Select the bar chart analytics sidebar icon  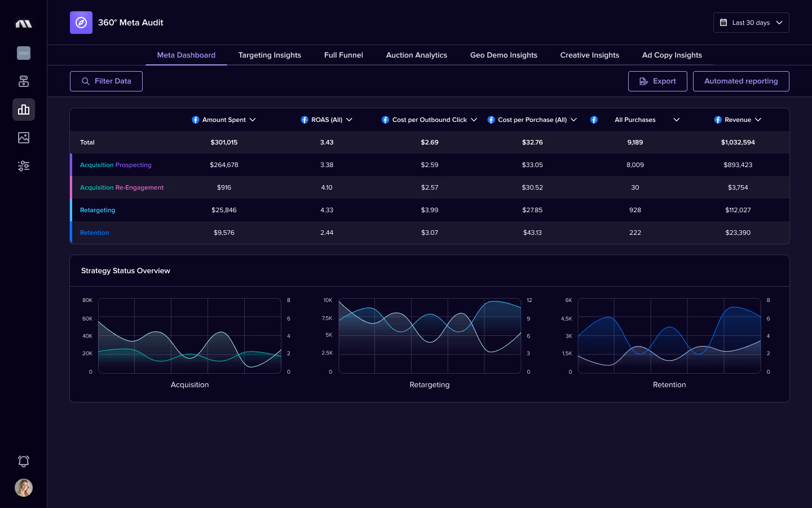pos(24,110)
